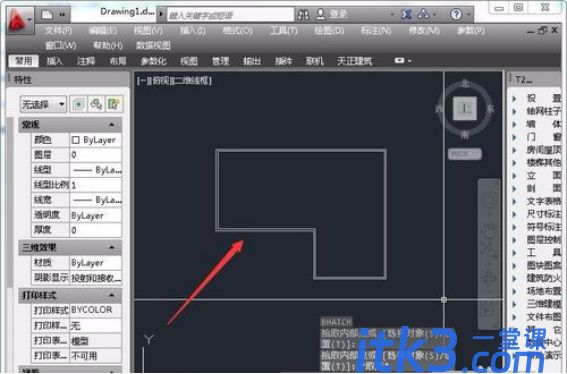
Task: Click the 线型比例 value field
Action: (95, 185)
